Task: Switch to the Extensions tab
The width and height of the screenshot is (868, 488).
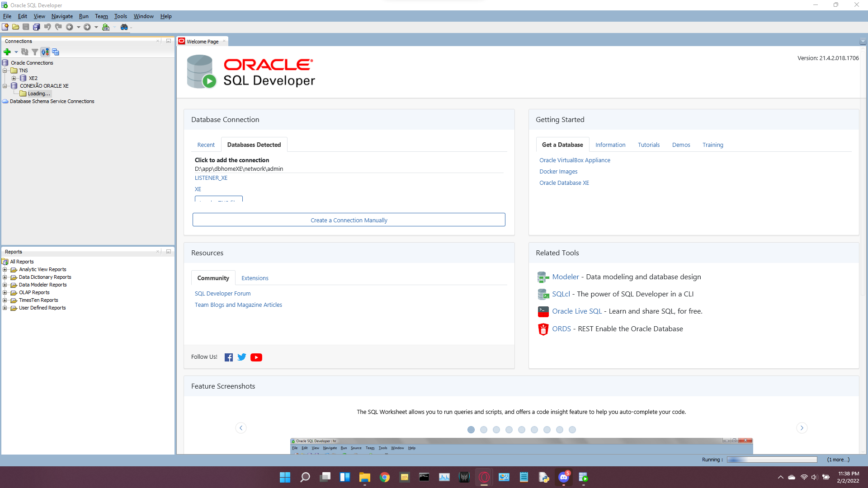Action: point(255,278)
